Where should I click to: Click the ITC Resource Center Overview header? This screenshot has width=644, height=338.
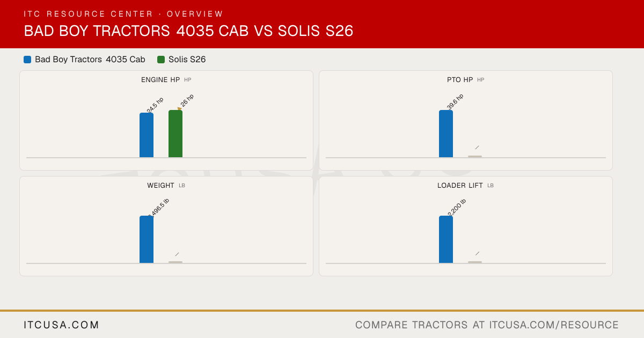click(123, 14)
